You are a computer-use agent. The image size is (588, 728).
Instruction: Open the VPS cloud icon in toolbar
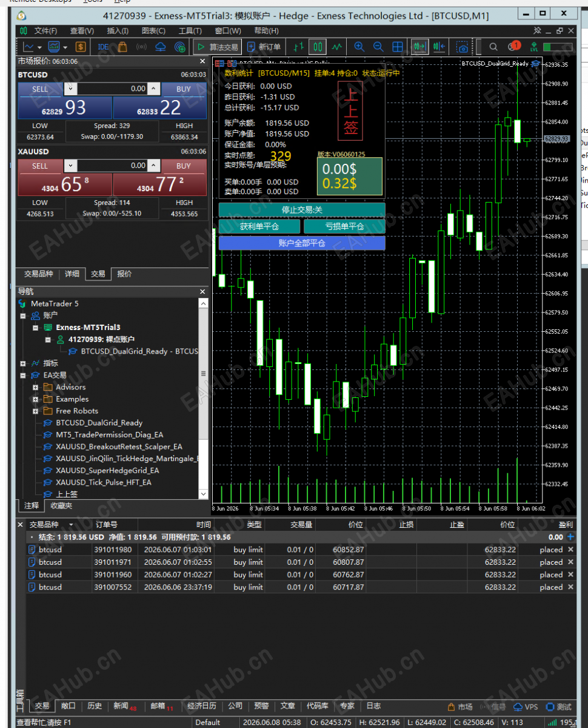pyautogui.click(x=161, y=47)
